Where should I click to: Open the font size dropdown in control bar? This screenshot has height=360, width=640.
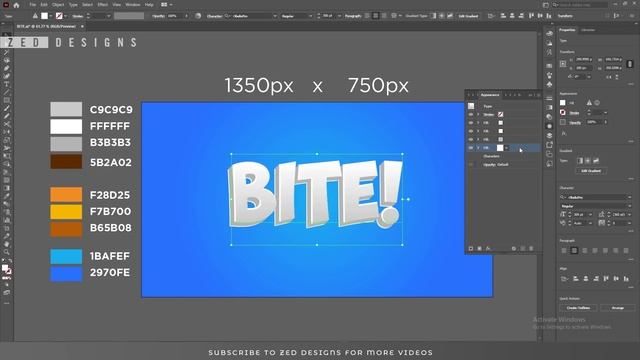coord(339,16)
